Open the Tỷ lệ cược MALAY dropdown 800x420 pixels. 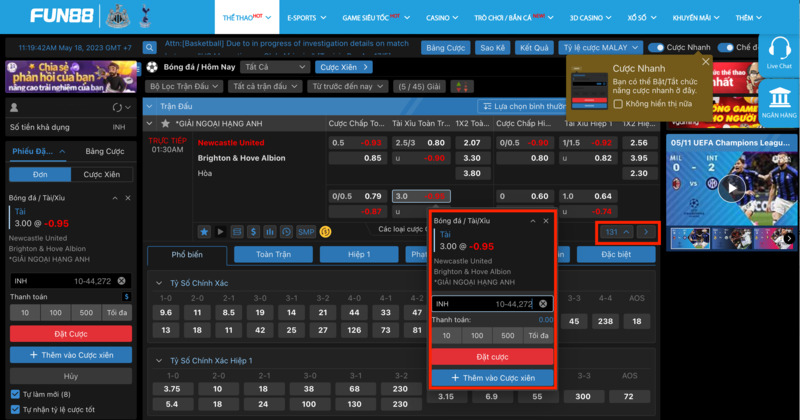pos(599,47)
